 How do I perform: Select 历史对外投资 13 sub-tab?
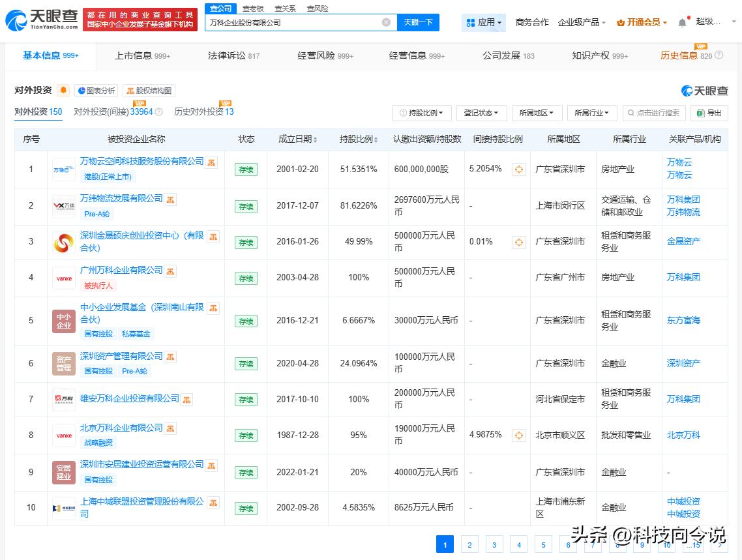[x=204, y=111]
